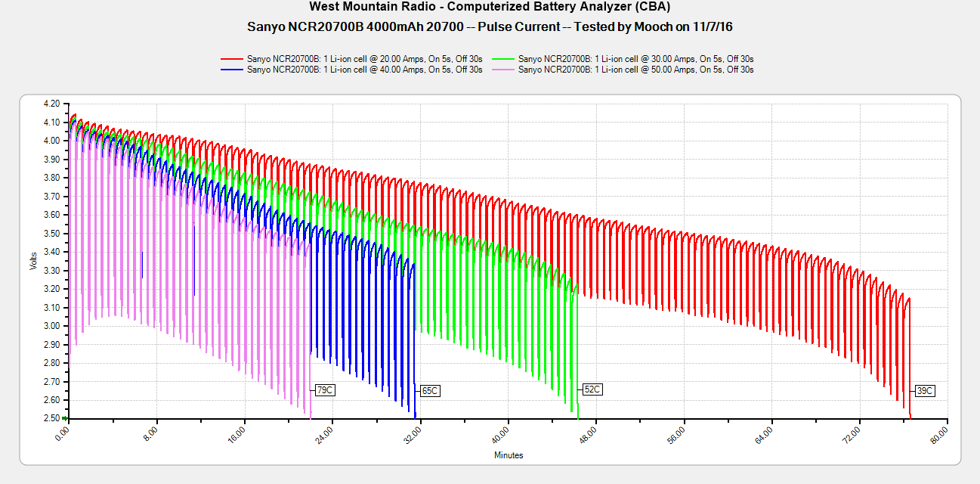
Task: Click the red 20.00 Amps legend line
Action: [x=232, y=59]
